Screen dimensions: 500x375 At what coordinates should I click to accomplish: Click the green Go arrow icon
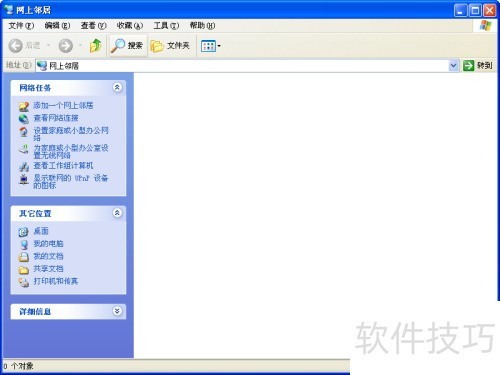click(468, 66)
